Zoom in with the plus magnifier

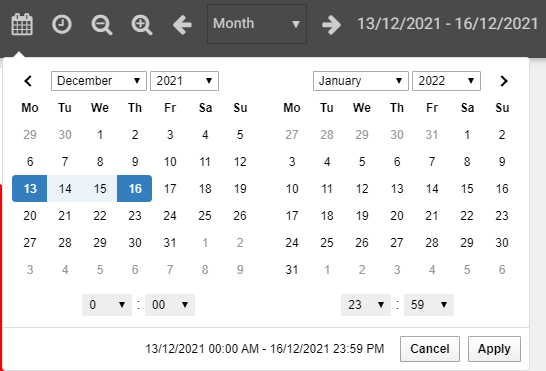click(x=142, y=25)
